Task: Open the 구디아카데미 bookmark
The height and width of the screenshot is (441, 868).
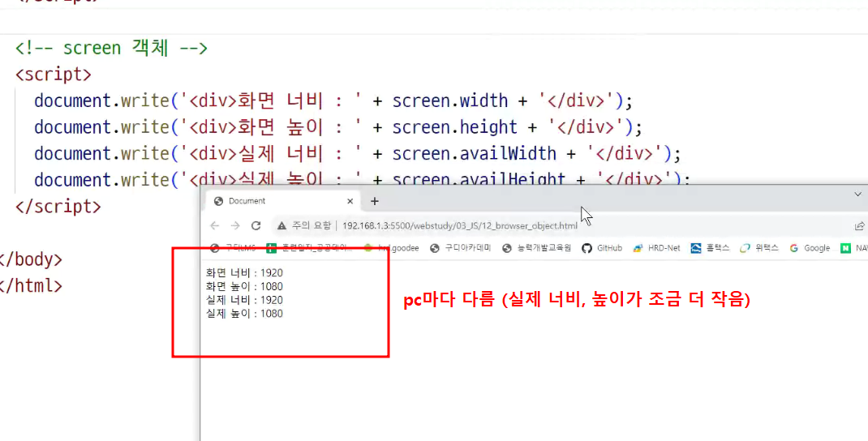Action: pos(461,248)
